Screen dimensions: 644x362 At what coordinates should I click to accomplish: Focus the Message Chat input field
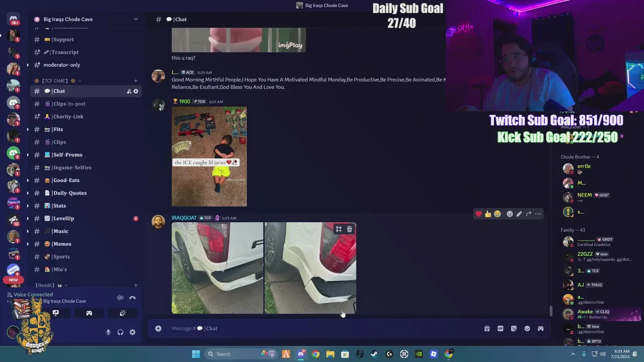coord(322,328)
